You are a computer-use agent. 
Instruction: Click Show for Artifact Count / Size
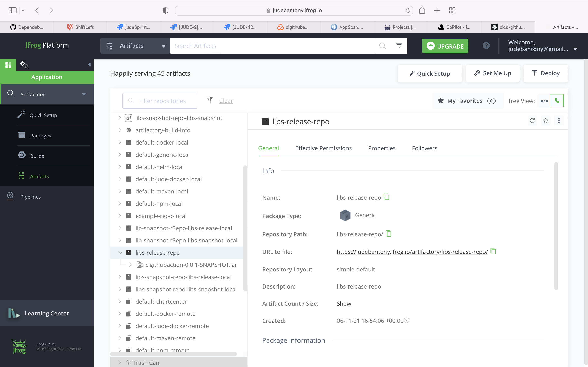tap(344, 303)
